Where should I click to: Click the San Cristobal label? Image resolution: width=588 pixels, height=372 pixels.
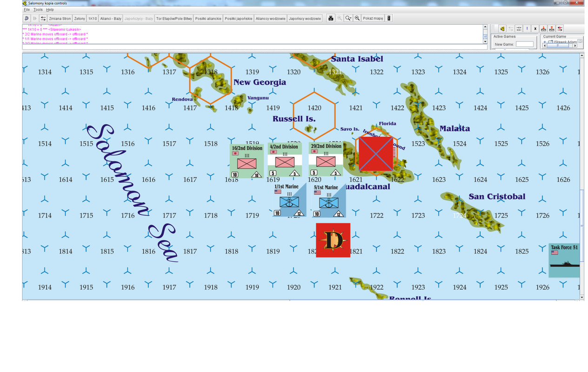[x=497, y=196]
